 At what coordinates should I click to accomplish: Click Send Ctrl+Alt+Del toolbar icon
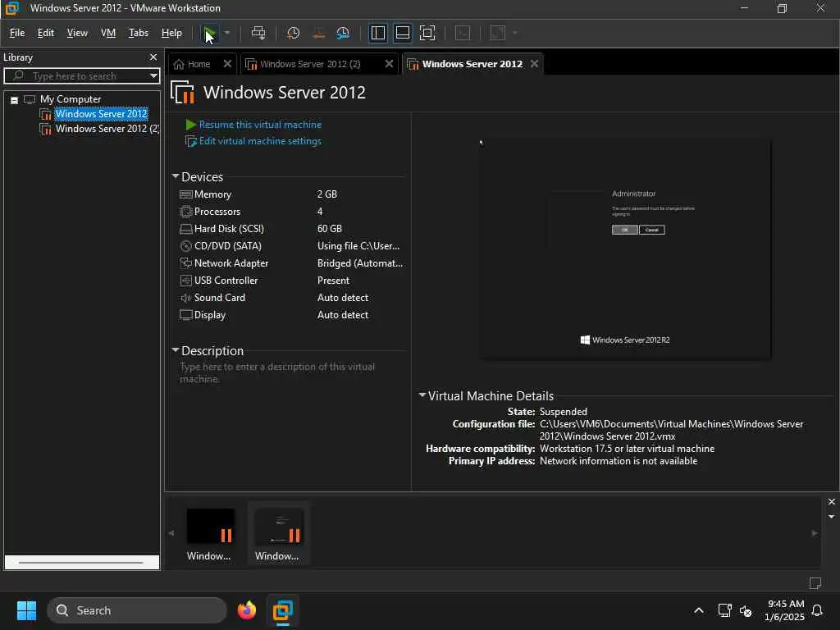pyautogui.click(x=258, y=33)
